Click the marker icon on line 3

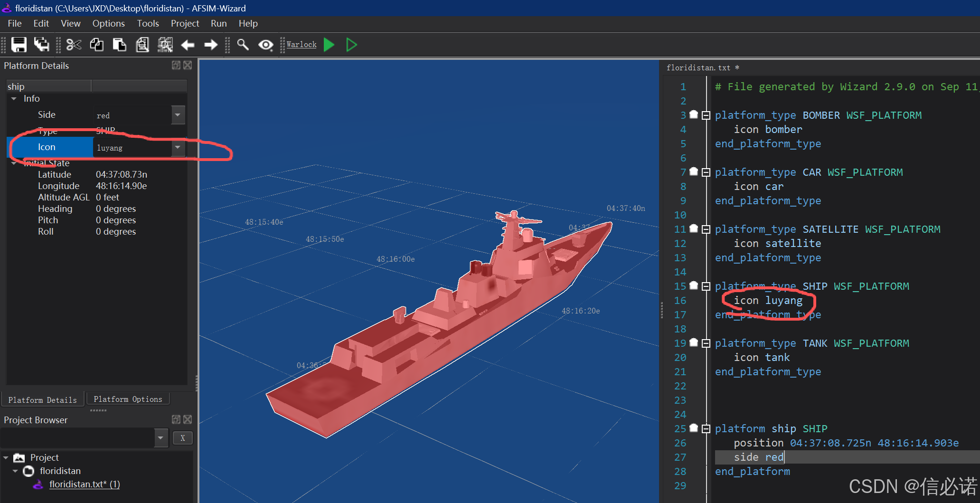[694, 114]
